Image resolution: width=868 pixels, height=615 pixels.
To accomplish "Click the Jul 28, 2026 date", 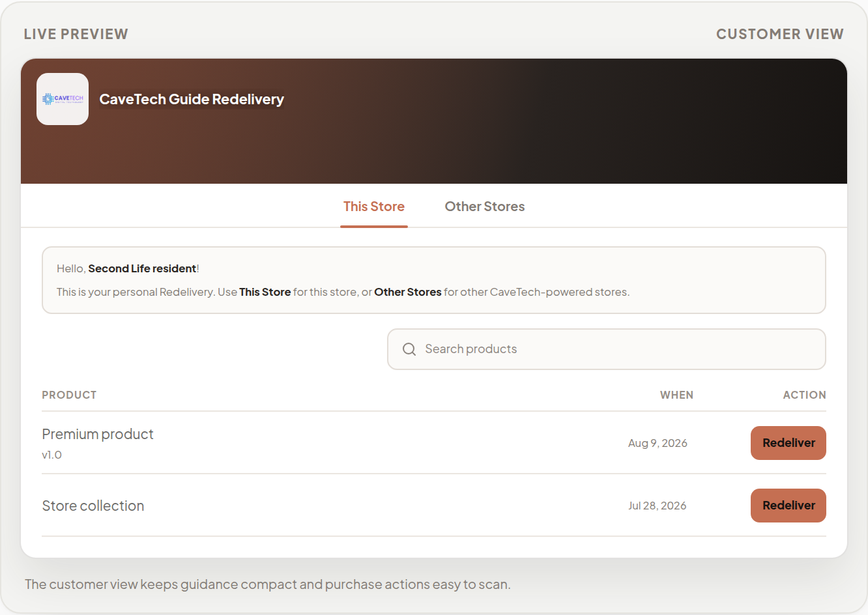I will [658, 506].
